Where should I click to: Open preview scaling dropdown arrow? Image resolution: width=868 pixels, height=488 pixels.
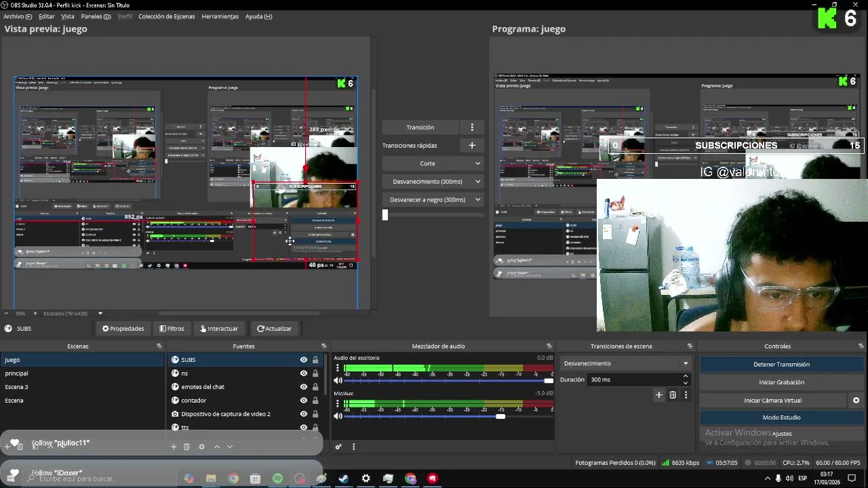[100, 314]
